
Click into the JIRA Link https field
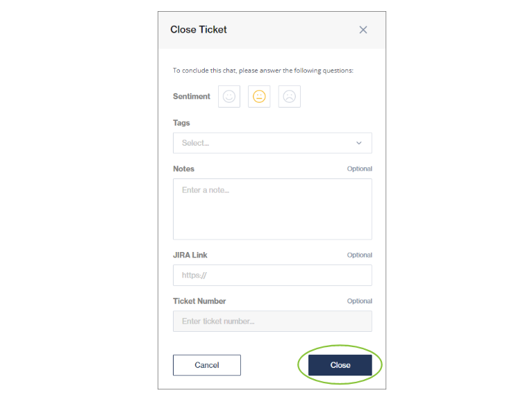pyautogui.click(x=272, y=275)
